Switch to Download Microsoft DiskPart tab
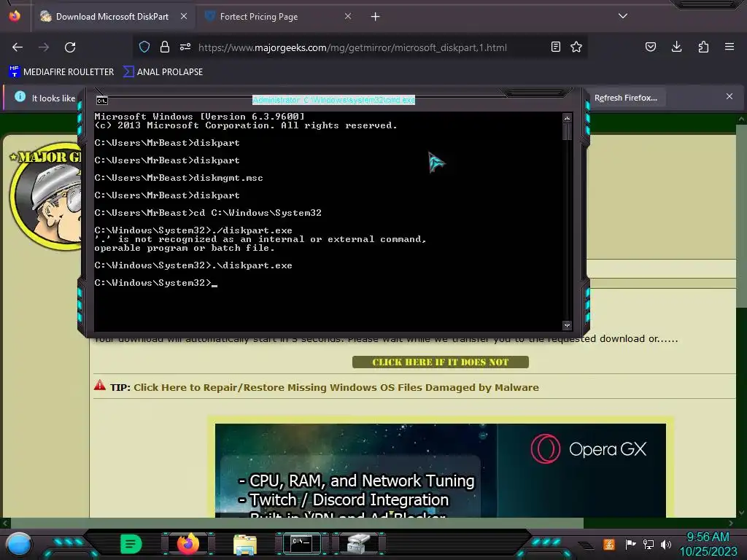 pos(112,17)
